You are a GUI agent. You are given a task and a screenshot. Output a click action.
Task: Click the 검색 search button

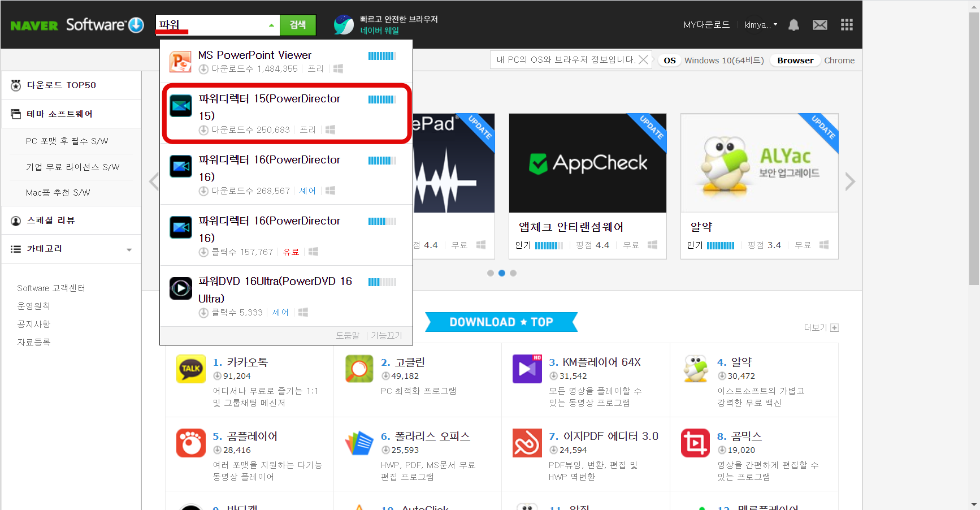tap(298, 25)
